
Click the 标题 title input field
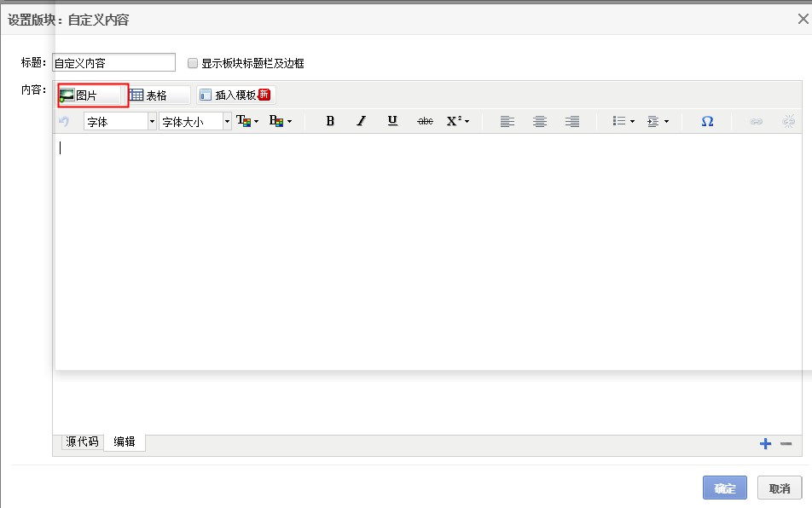[113, 63]
